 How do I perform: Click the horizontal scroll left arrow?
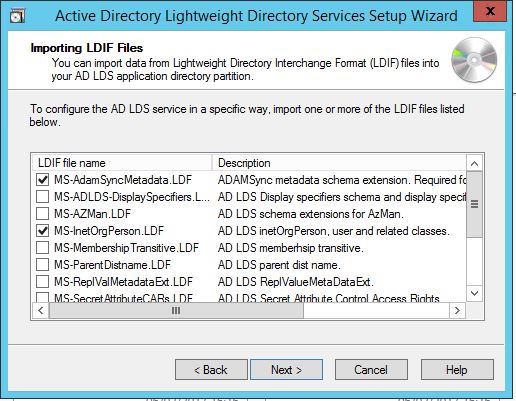point(41,311)
